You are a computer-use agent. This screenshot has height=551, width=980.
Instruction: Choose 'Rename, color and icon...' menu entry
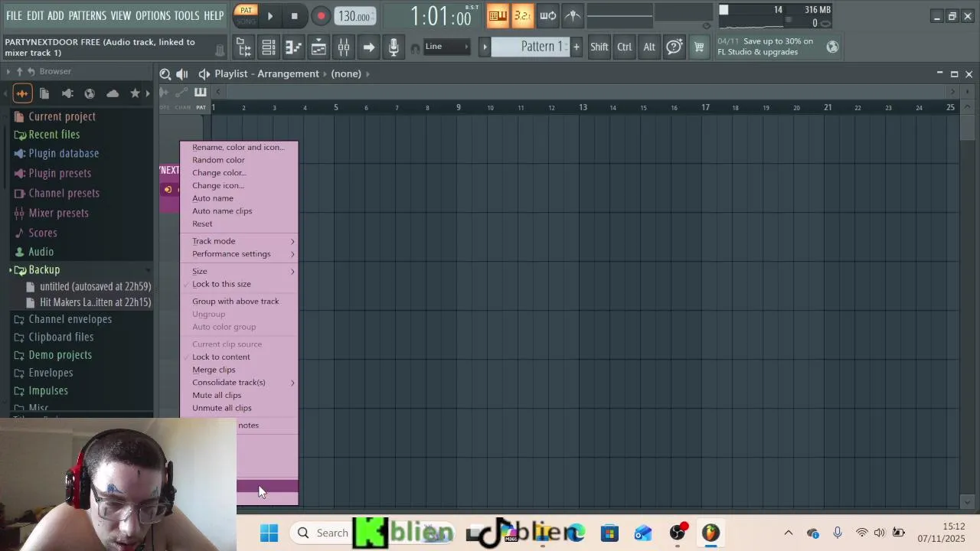click(238, 147)
